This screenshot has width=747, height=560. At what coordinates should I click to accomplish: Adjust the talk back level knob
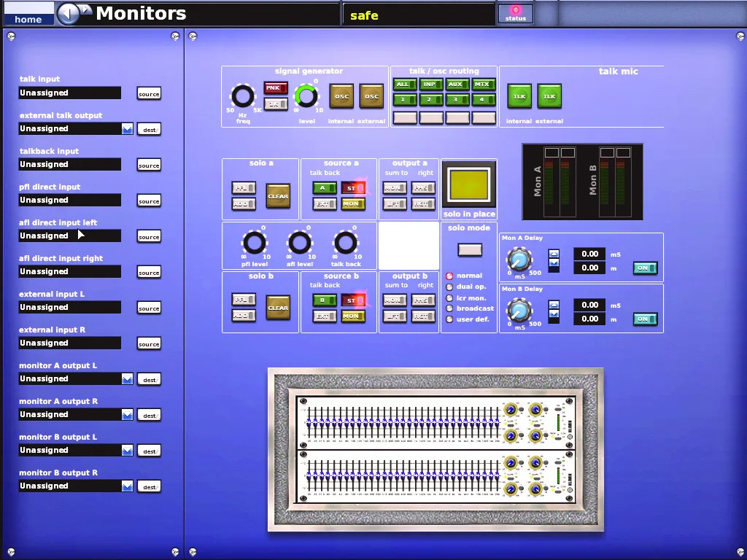click(x=346, y=243)
